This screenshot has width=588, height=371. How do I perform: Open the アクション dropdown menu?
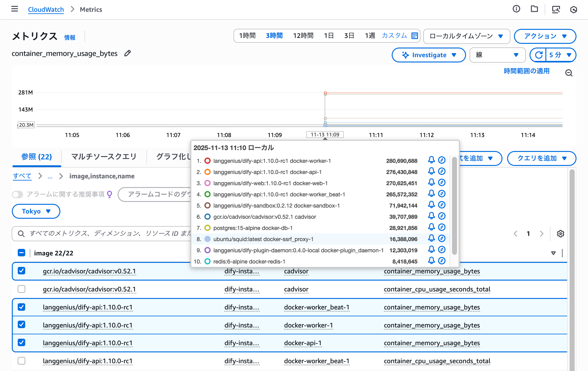pyautogui.click(x=545, y=36)
